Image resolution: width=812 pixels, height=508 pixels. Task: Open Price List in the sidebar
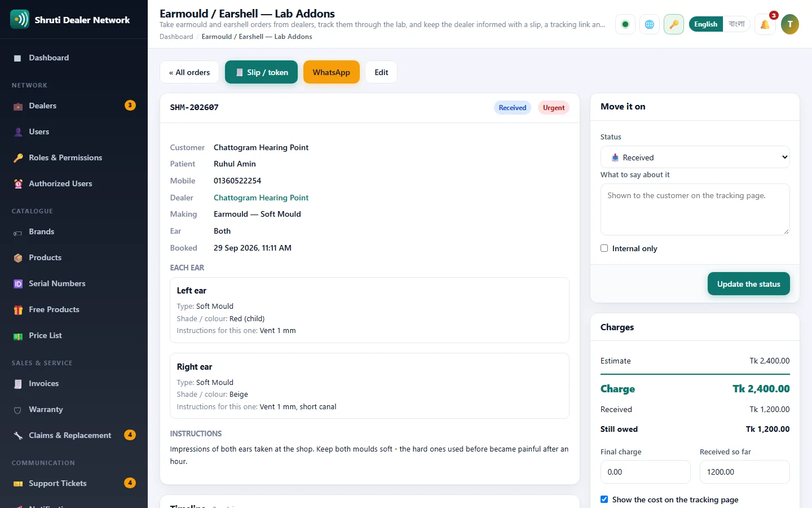(x=73, y=335)
